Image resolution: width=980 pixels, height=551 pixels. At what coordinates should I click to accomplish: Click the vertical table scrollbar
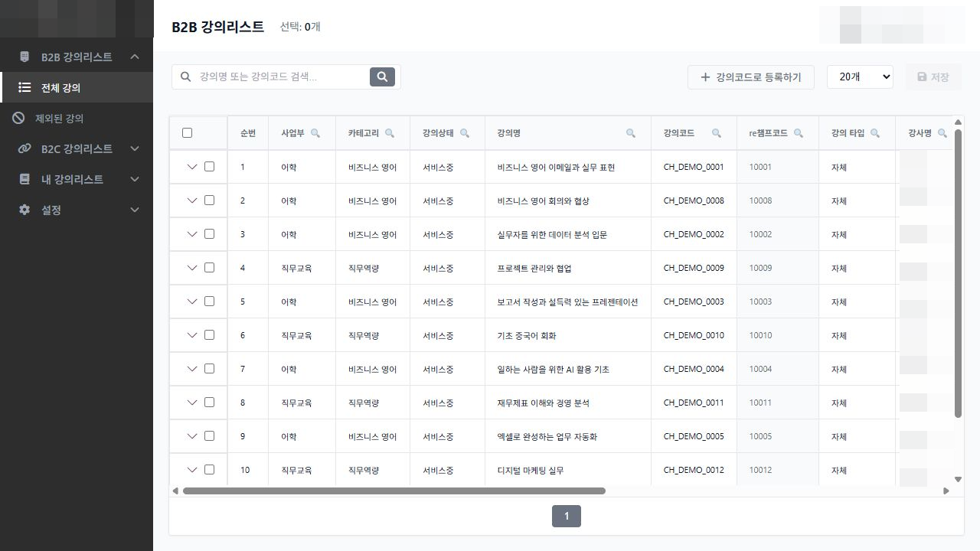[x=958, y=274]
